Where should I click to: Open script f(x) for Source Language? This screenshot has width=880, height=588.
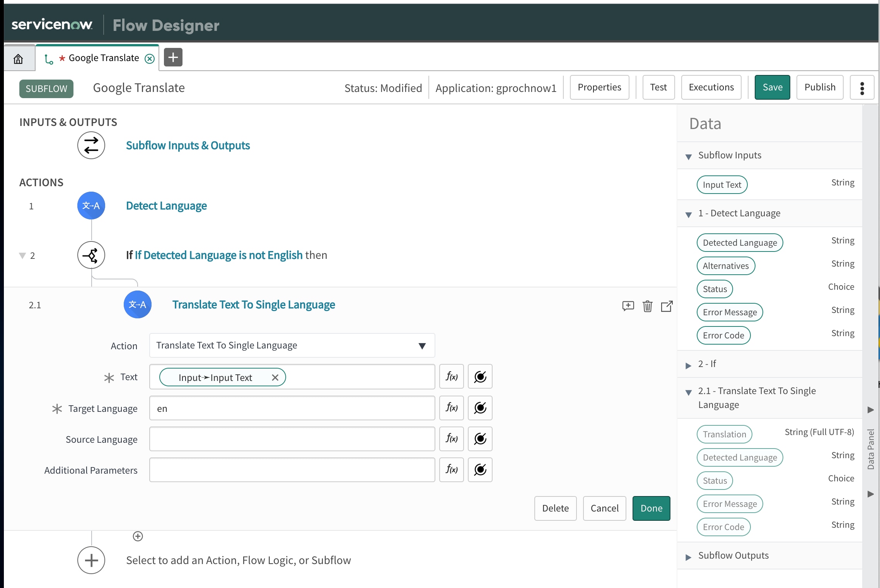click(x=451, y=438)
